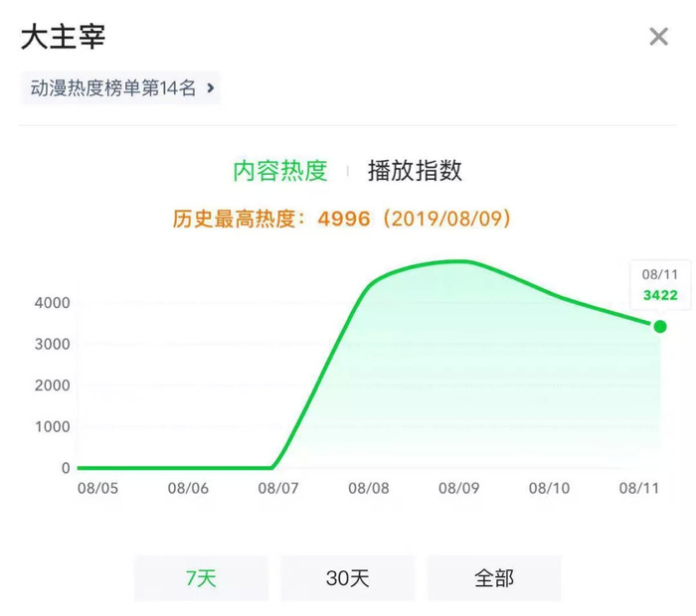Select the 08/08 date on the axis
Image resolution: width=696 pixels, height=616 pixels.
click(368, 489)
